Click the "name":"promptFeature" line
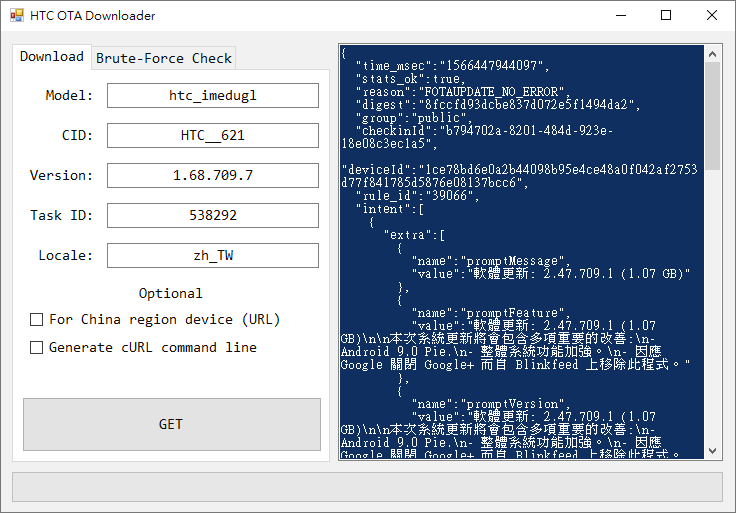Image resolution: width=736 pixels, height=513 pixels. (491, 313)
